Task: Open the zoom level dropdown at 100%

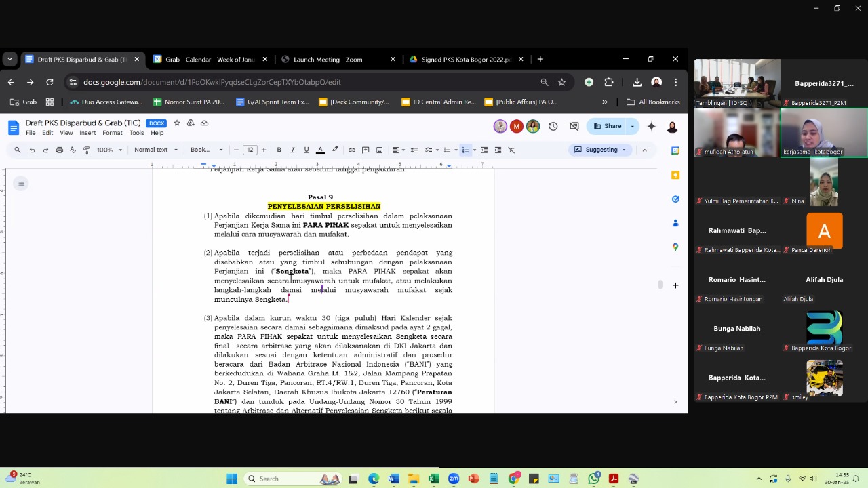Action: 109,150
